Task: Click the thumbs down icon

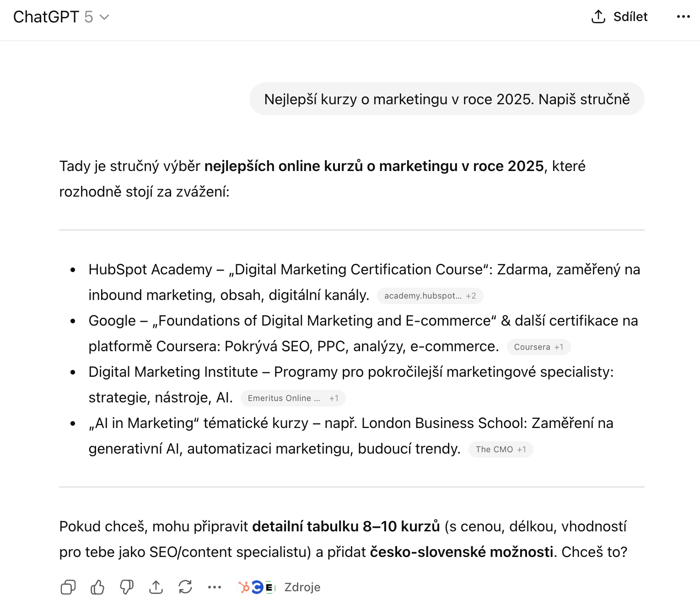Action: (x=127, y=587)
